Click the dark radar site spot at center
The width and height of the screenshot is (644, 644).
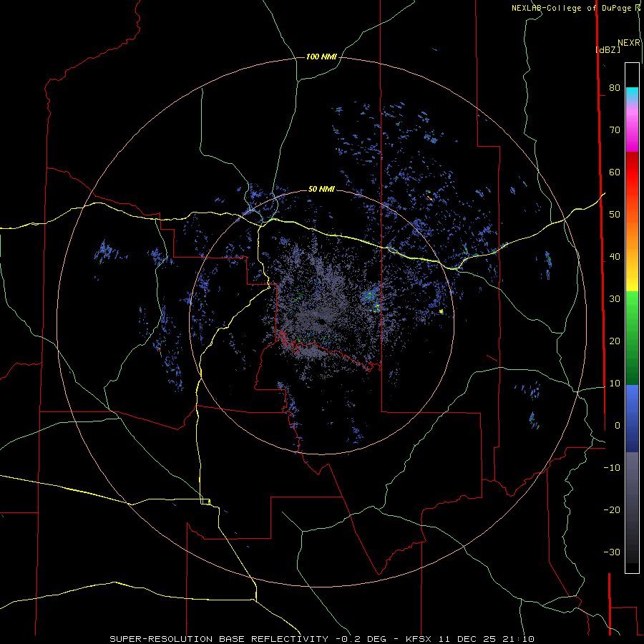pyautogui.click(x=321, y=322)
